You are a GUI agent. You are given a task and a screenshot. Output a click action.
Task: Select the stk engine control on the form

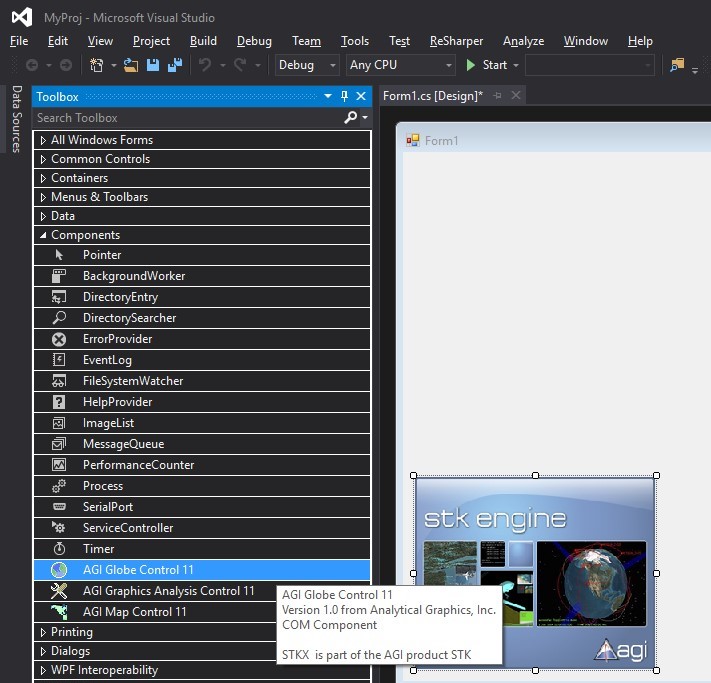click(x=535, y=573)
